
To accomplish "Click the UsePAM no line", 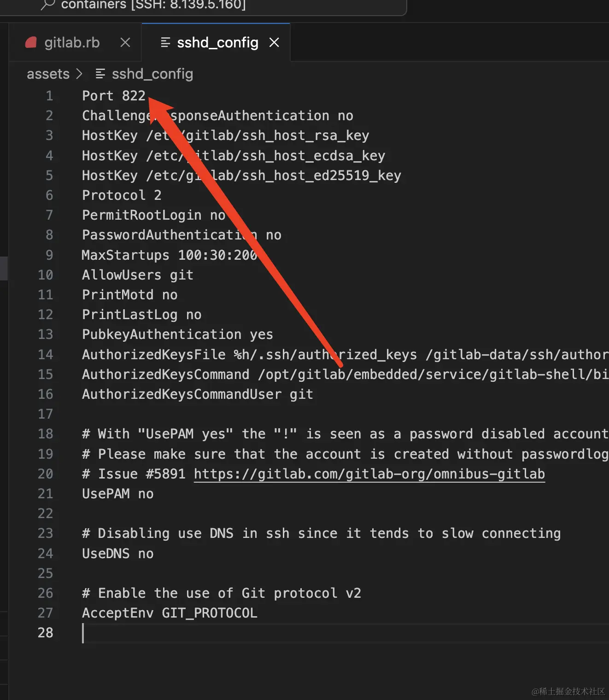I will coord(118,494).
